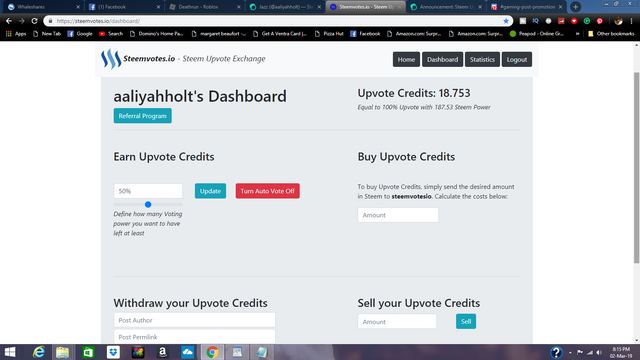
Task: Open the Windows Start button
Action: [x=10, y=352]
